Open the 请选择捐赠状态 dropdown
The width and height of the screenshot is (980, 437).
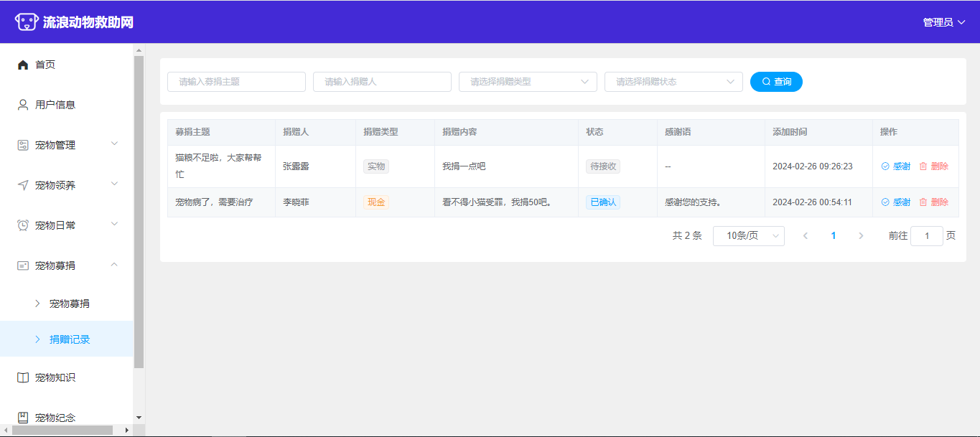673,82
